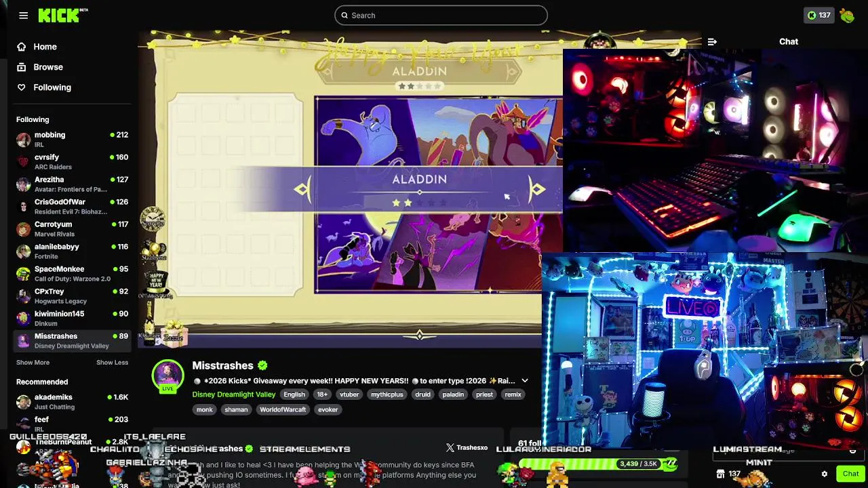Screen dimensions: 868x488
Task: Select the monk tag
Action: [x=204, y=409]
